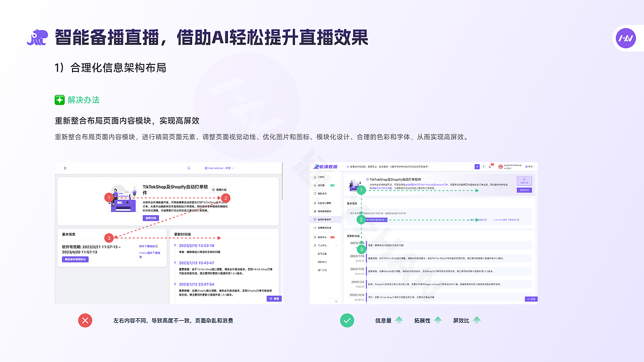This screenshot has height=362, width=644.
Task: Click help icon beside Firefox插件下载链接 in right screenshot
Action: [518, 220]
